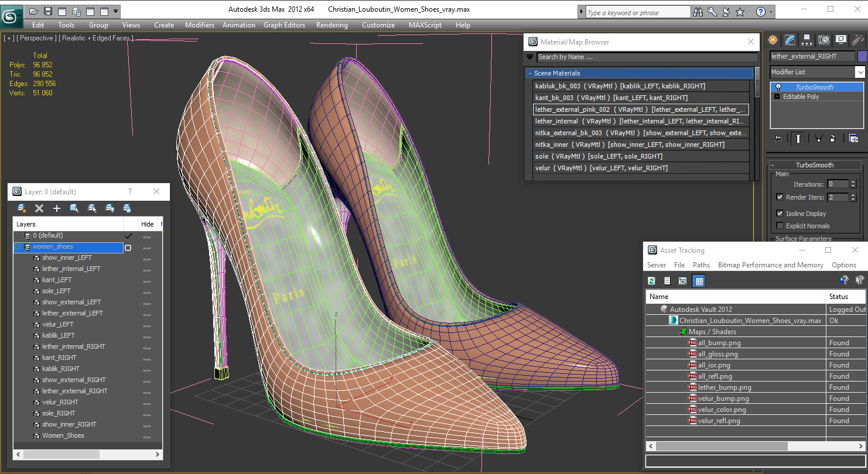Image resolution: width=868 pixels, height=474 pixels.
Task: Click Add Selected Objects plus icon
Action: coord(57,208)
